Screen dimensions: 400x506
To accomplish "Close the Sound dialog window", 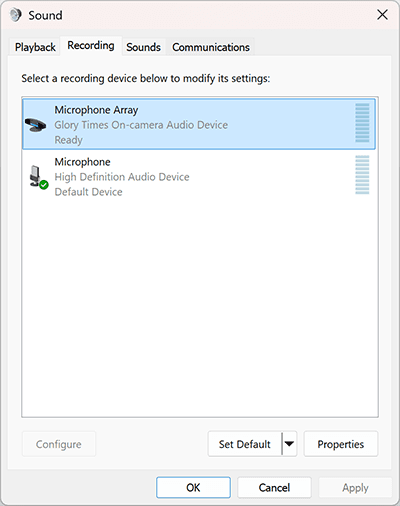I will pos(382,15).
